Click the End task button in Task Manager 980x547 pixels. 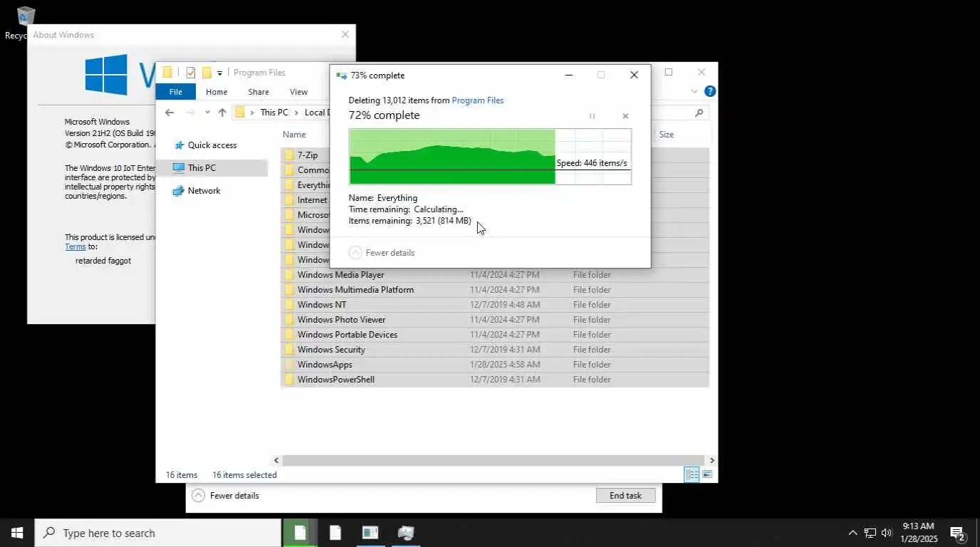click(x=625, y=496)
